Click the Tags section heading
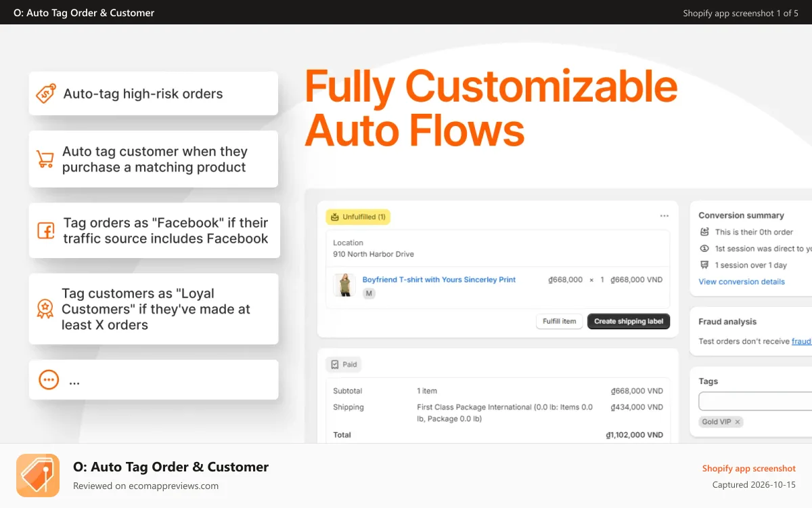 (708, 381)
